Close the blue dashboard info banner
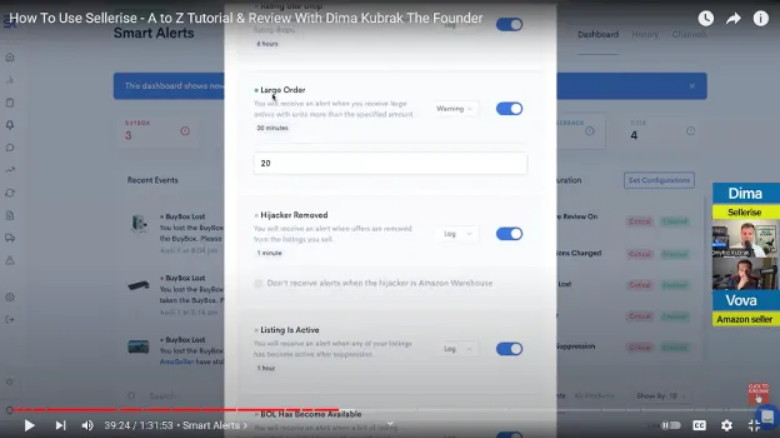This screenshot has width=780, height=438. point(692,86)
